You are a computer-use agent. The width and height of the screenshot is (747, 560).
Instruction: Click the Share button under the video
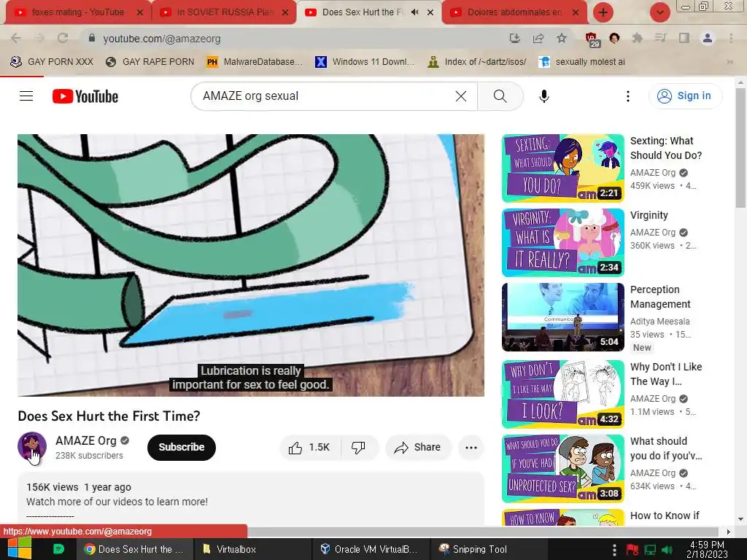(418, 447)
